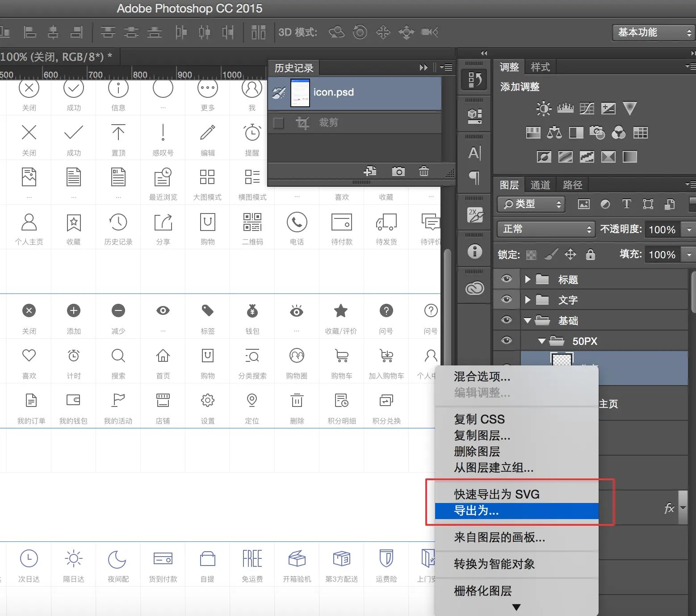Screen dimensions: 696x616
Task: Add a Photo Filter adjustment
Action: (x=597, y=133)
